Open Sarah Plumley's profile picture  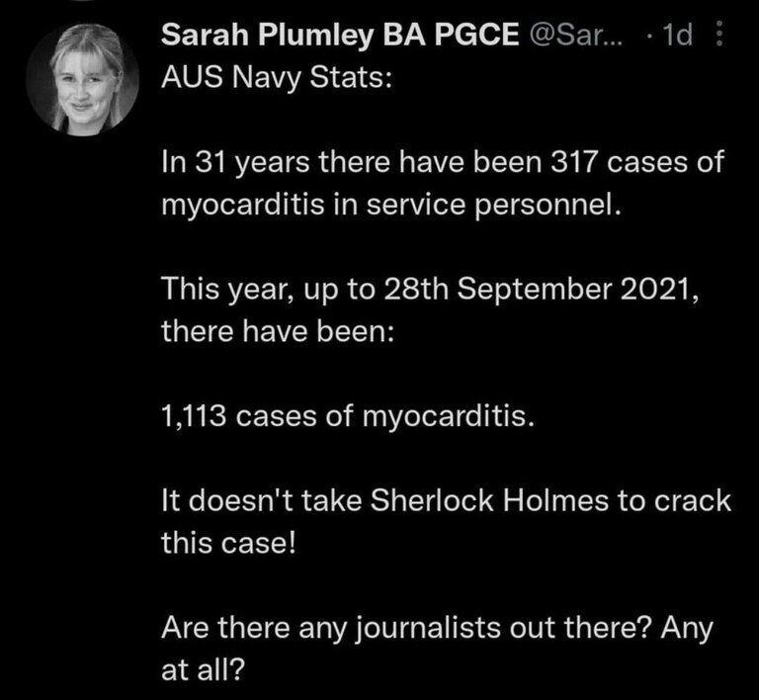(82, 80)
